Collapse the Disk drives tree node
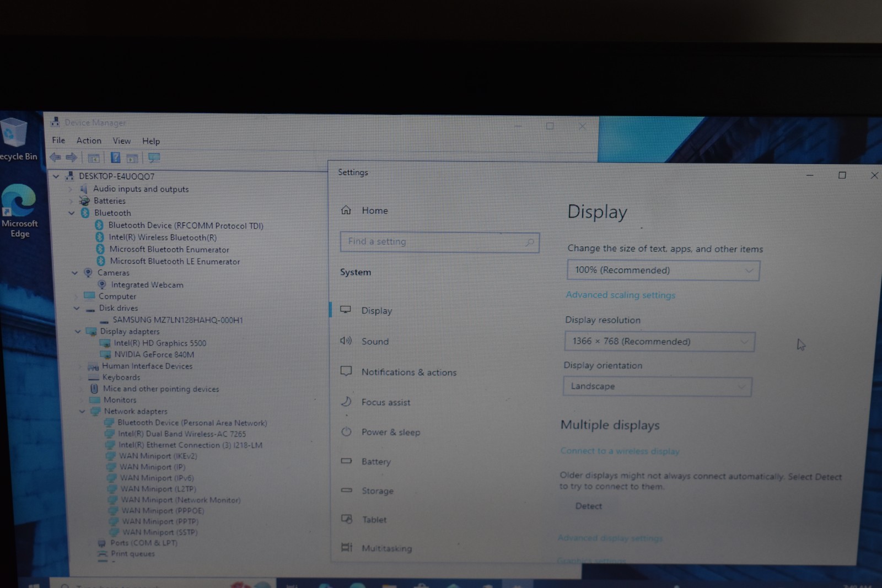This screenshot has width=882, height=588. tap(77, 308)
